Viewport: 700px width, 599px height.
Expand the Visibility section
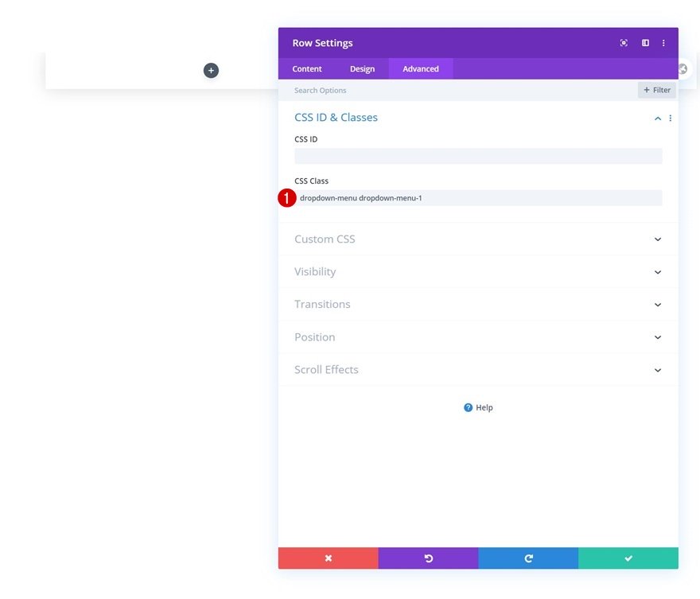click(478, 271)
